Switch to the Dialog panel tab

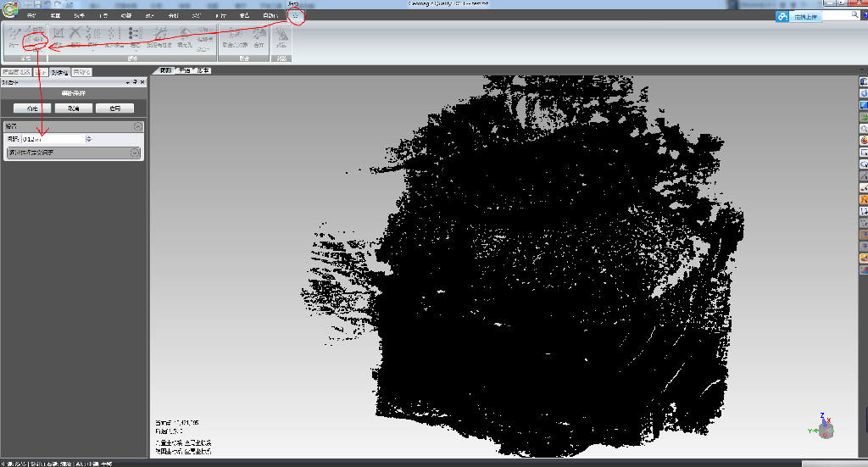pos(60,72)
